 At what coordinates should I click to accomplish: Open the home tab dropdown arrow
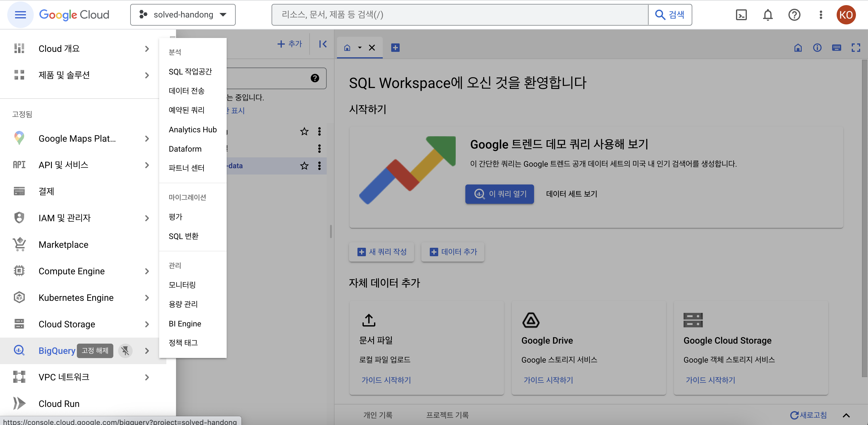(360, 48)
